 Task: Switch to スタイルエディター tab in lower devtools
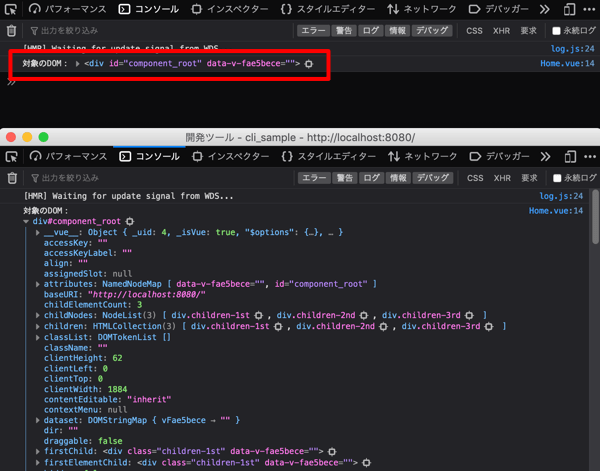point(328,156)
